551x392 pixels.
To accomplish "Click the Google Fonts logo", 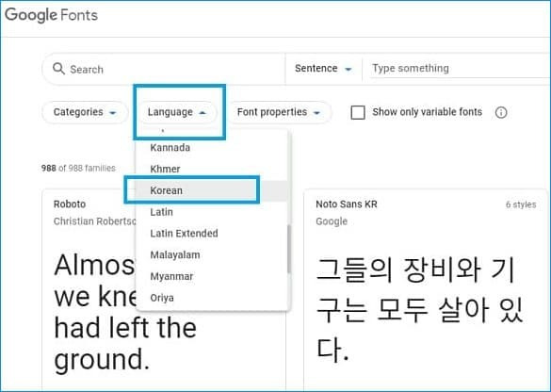I will pyautogui.click(x=51, y=15).
